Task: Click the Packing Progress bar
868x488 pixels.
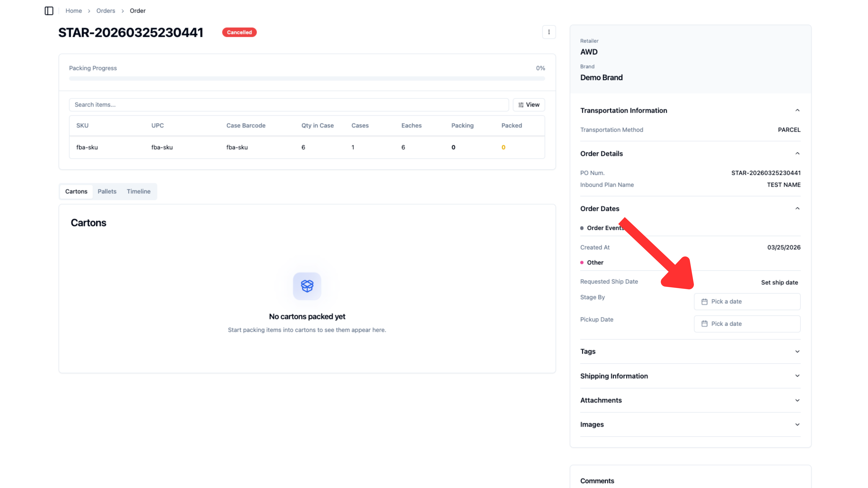Action: pyautogui.click(x=307, y=79)
